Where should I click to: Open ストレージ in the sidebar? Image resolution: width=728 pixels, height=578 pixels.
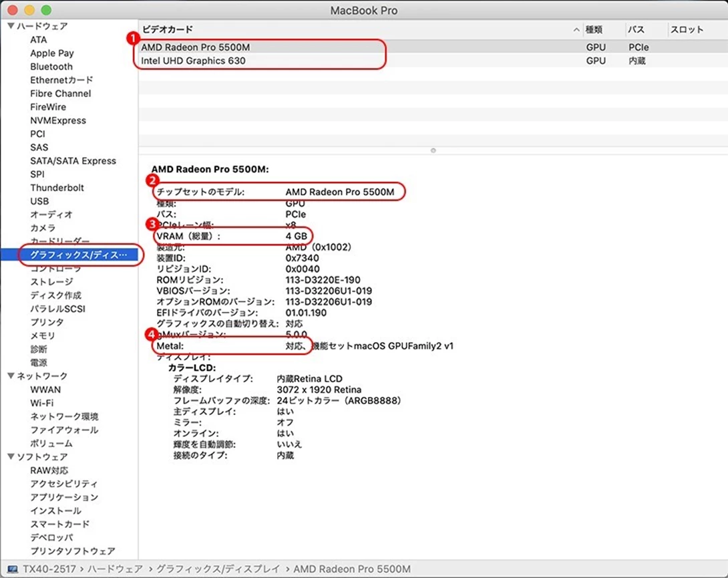coord(51,281)
